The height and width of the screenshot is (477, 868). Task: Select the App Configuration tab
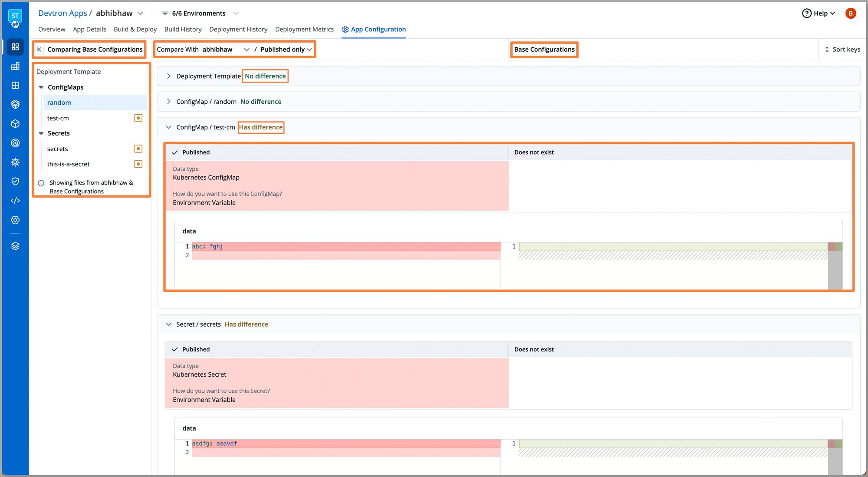pyautogui.click(x=374, y=29)
